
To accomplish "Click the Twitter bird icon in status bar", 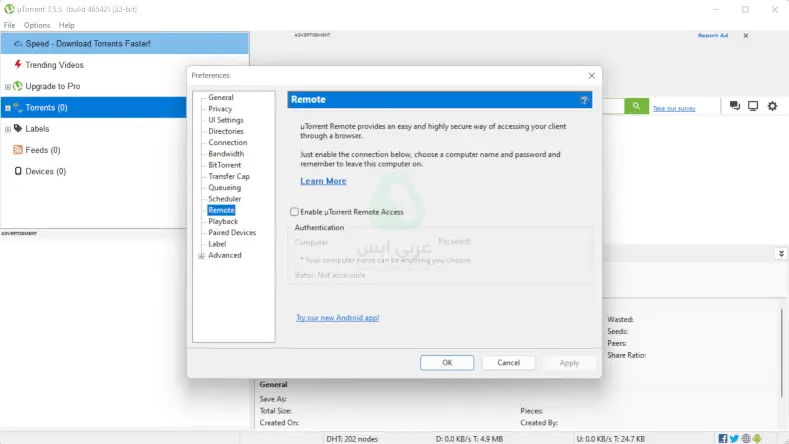I will [x=735, y=438].
